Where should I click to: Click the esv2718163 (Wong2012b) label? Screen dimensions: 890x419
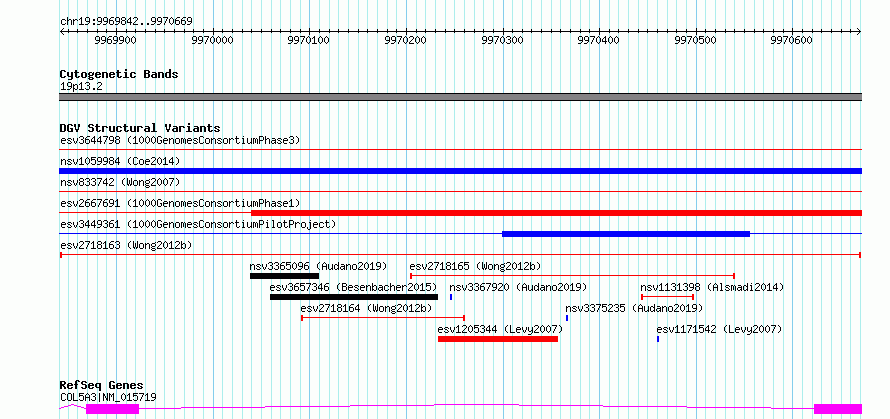click(126, 245)
